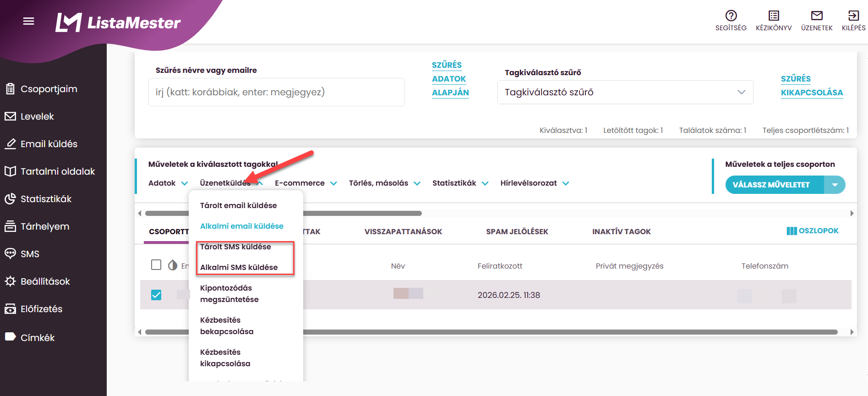Click the Oszlopok link label
The width and height of the screenshot is (868, 396).
point(819,231)
